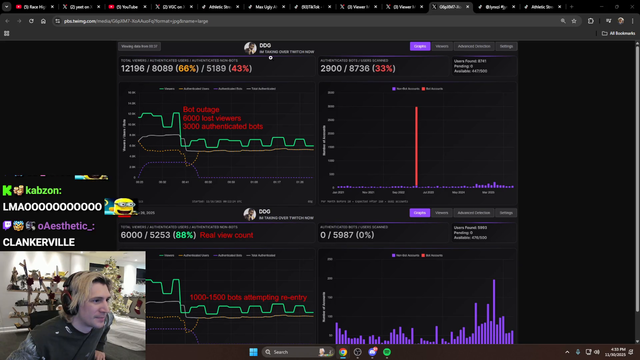Open the taskbar clock and date
Viewport: 640px width, 360px height.
point(616,352)
